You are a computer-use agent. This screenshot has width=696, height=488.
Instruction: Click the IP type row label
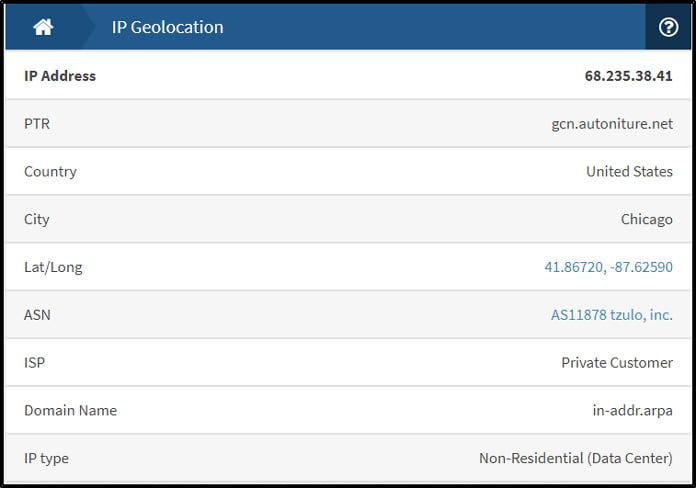[x=46, y=459]
